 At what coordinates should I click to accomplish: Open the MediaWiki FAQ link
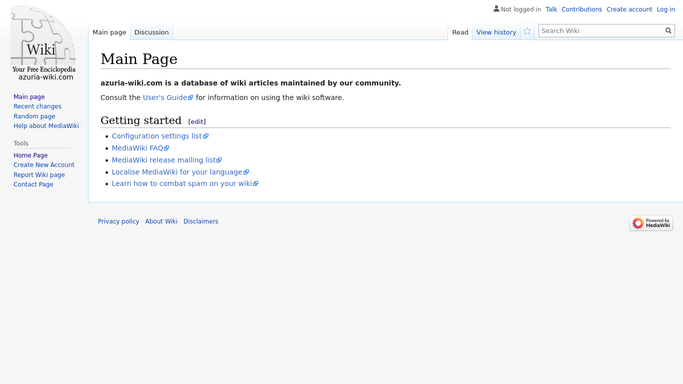click(137, 148)
